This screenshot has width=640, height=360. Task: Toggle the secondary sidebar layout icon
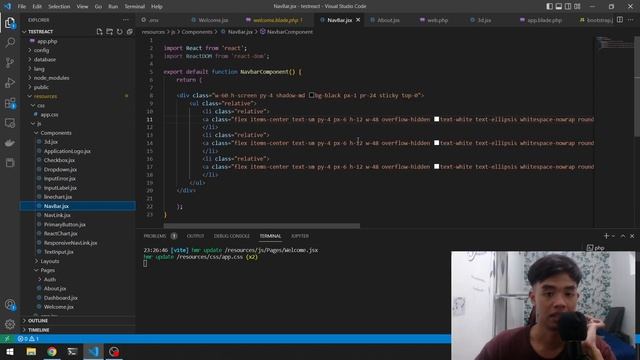pos(568,6)
